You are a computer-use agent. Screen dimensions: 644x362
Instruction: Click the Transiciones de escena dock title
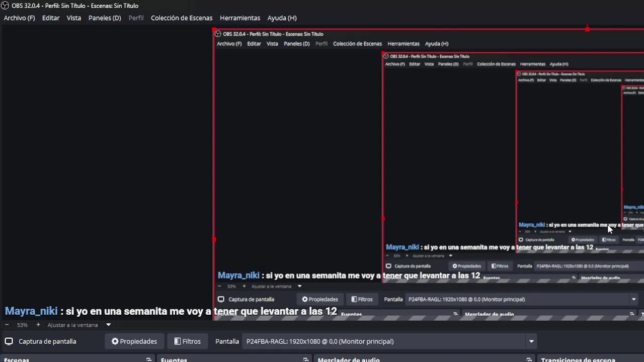pyautogui.click(x=578, y=359)
